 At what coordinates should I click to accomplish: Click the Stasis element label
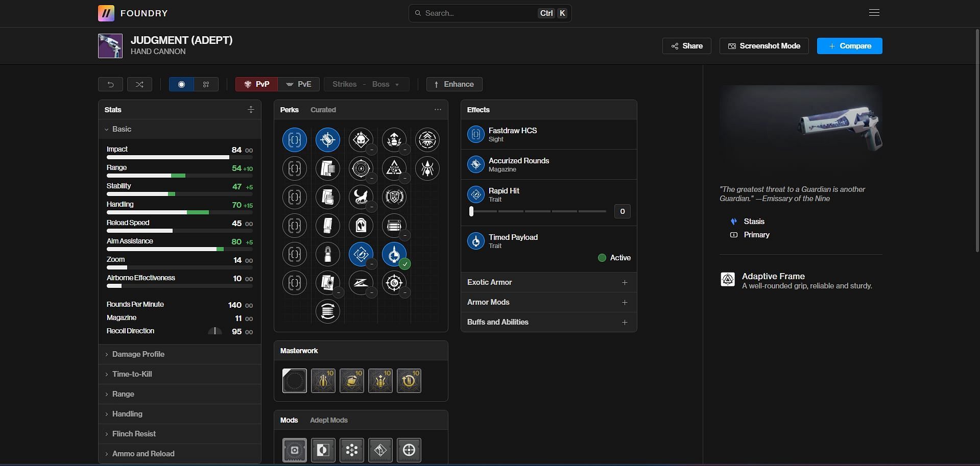(754, 222)
